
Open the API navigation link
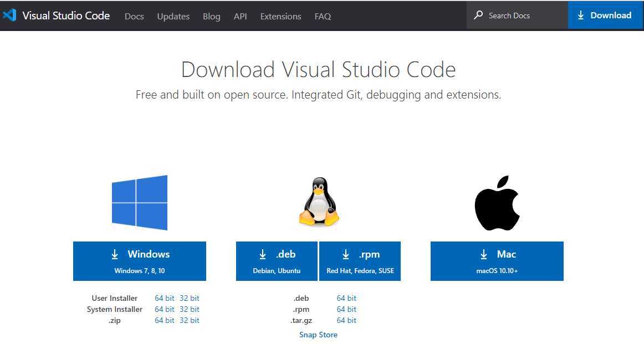(x=241, y=17)
